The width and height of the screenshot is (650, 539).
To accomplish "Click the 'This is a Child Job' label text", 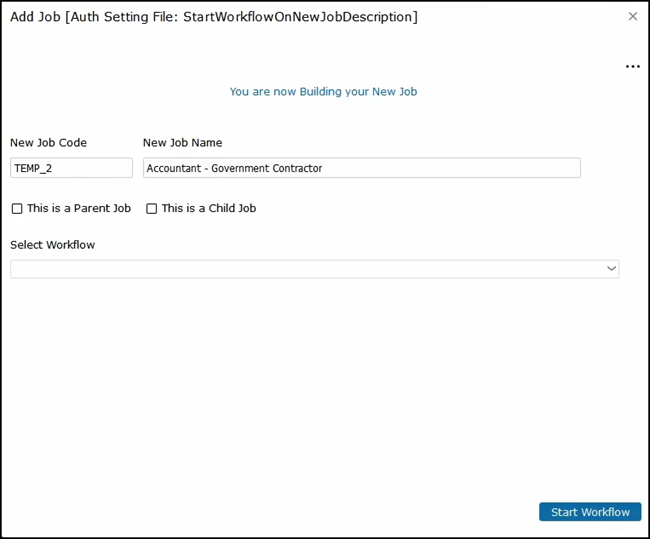I will click(x=209, y=209).
